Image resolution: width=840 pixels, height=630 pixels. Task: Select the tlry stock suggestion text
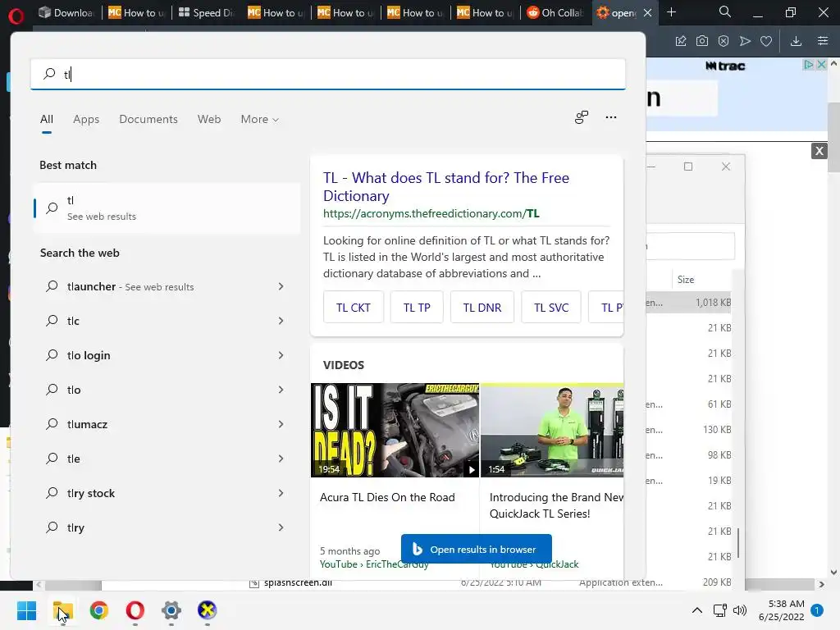pos(91,493)
